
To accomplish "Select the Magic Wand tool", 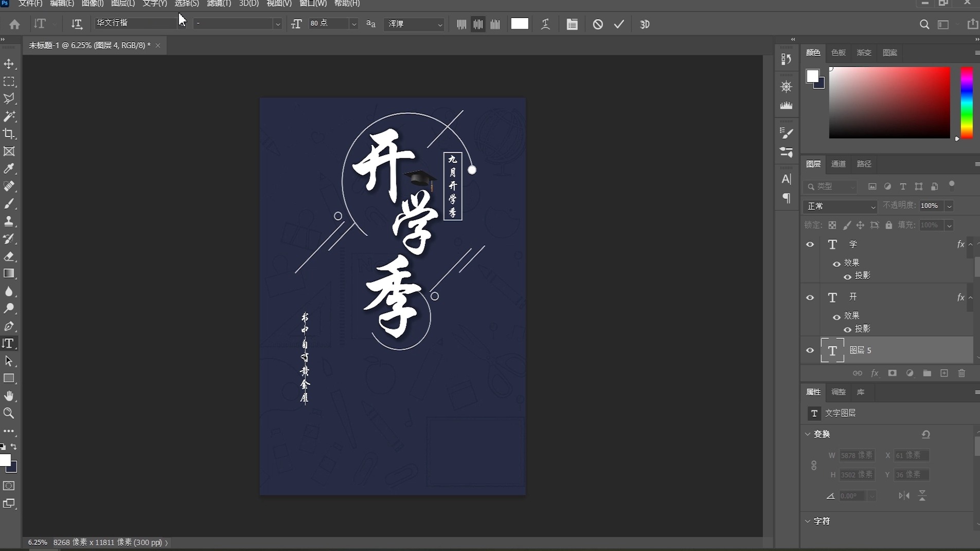I will click(x=9, y=116).
